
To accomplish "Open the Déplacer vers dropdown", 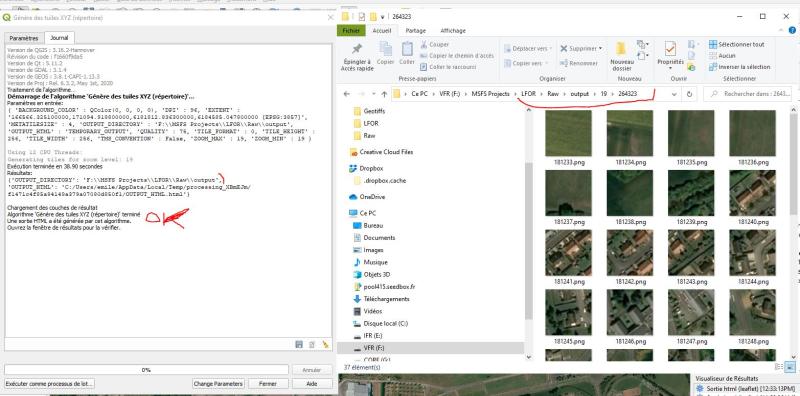I will 528,48.
